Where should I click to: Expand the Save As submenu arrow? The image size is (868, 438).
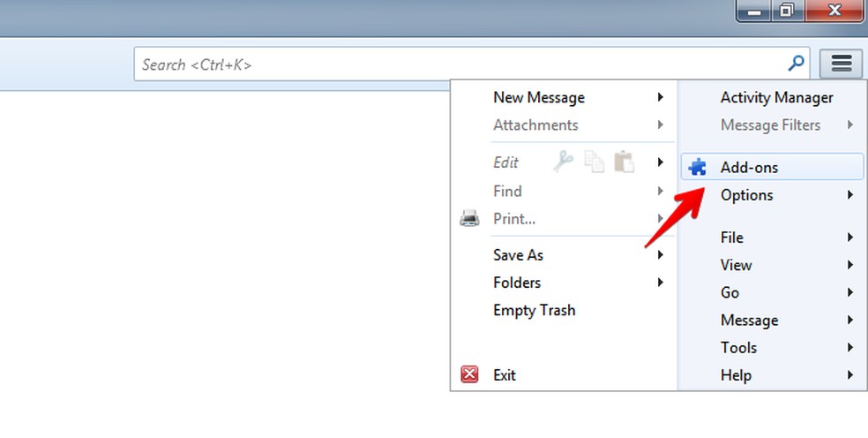tap(660, 254)
